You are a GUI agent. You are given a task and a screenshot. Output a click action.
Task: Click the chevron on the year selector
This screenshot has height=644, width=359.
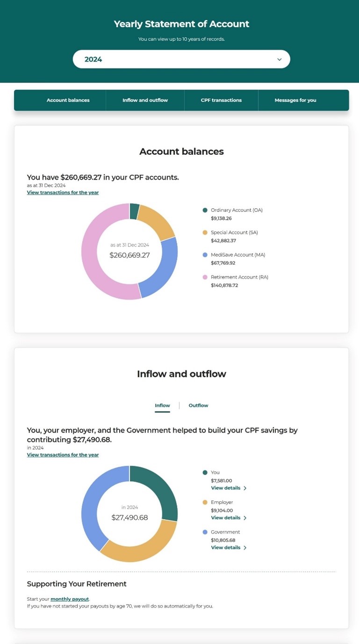click(280, 59)
